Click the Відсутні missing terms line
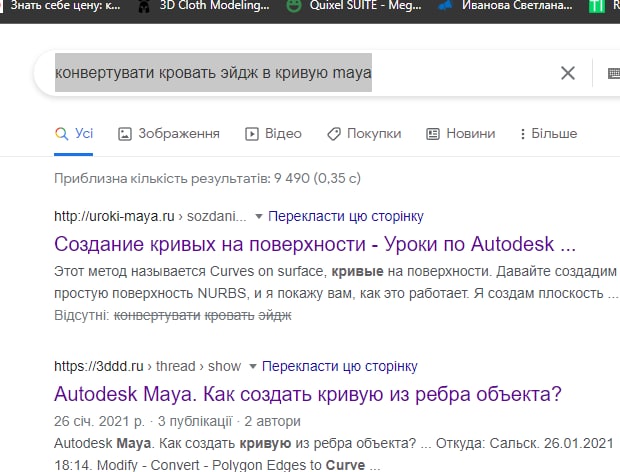620x472 pixels. tap(173, 315)
